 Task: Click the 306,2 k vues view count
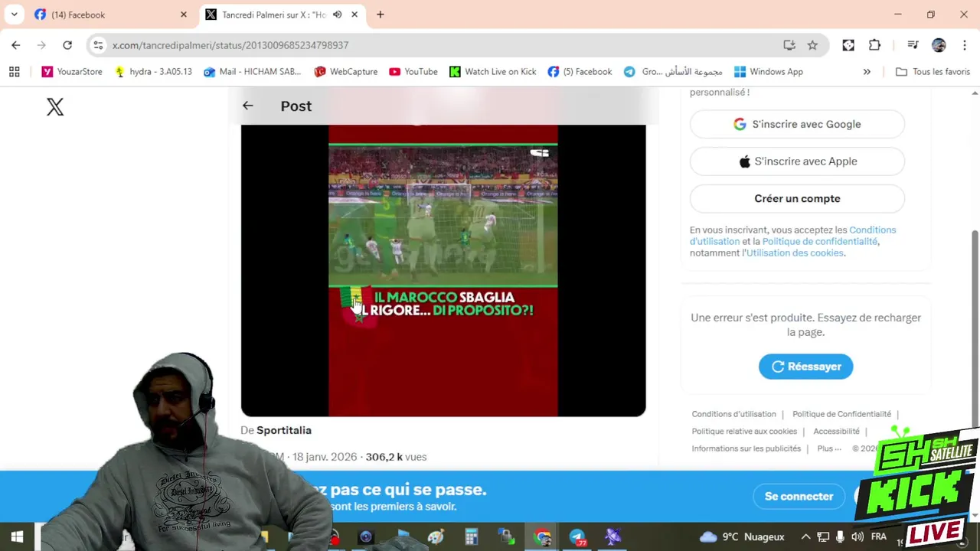coord(396,457)
